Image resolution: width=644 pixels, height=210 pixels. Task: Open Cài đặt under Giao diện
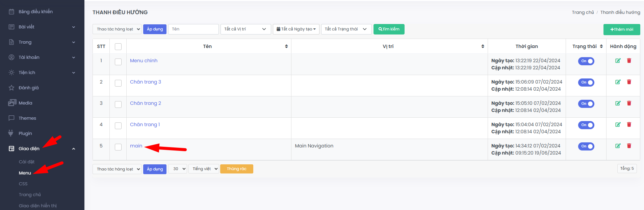click(x=27, y=162)
